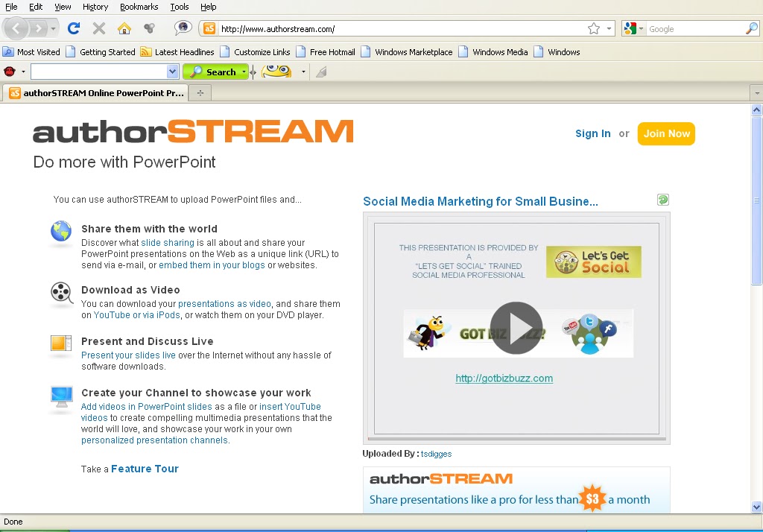Click the scrollbar up arrow
Screen dimensions: 763x532
(756, 110)
